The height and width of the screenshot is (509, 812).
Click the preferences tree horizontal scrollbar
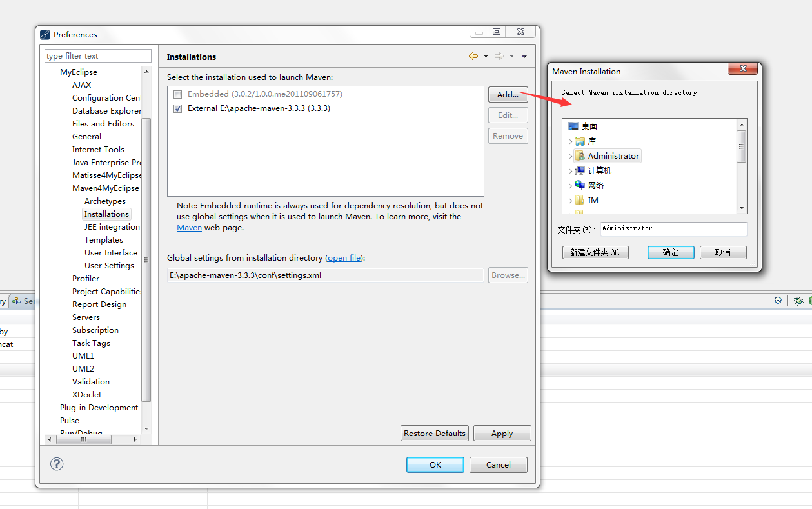tap(84, 439)
